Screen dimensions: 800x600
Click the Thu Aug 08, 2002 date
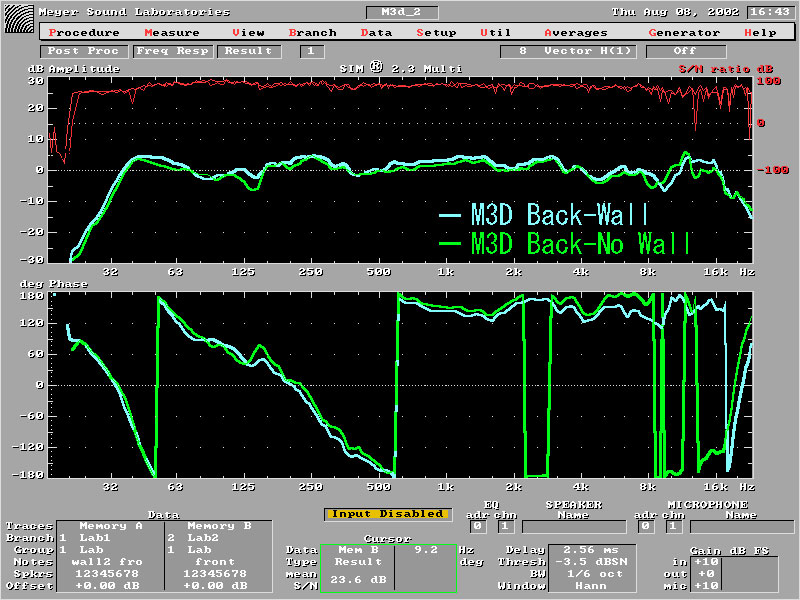pyautogui.click(x=676, y=12)
